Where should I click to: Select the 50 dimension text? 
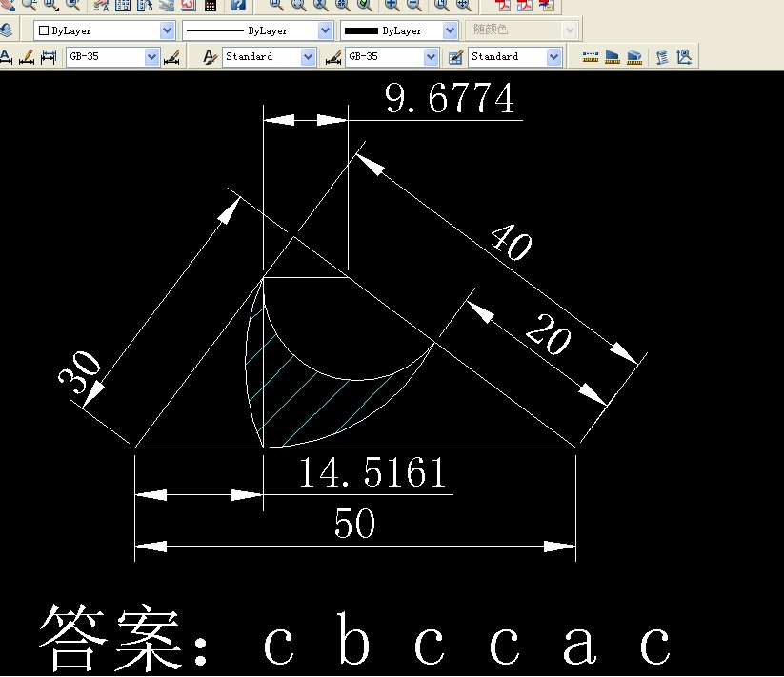[354, 524]
